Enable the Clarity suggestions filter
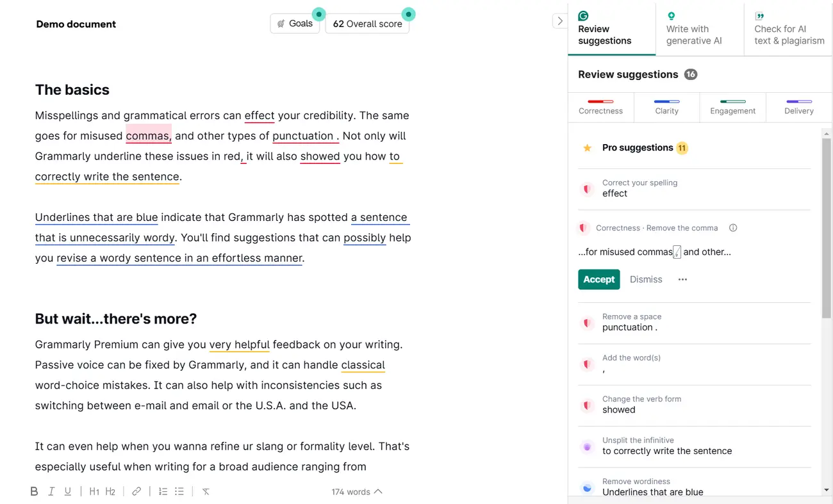This screenshot has width=833, height=504. point(666,107)
